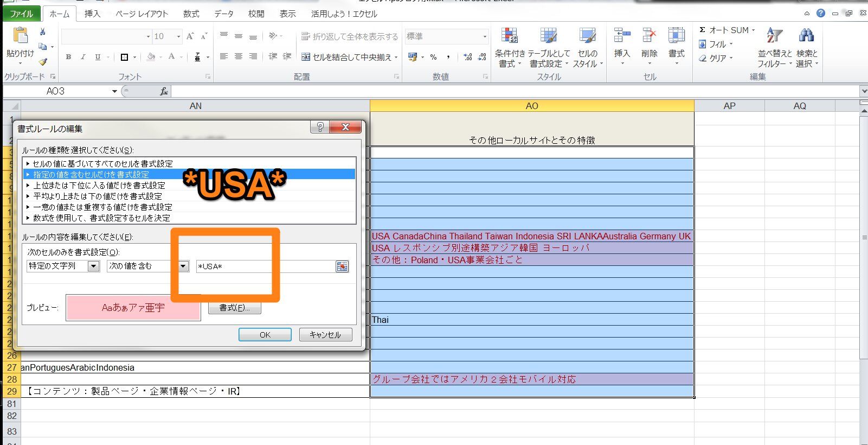
Task: Click the decrease decimal places icon
Action: tap(482, 57)
